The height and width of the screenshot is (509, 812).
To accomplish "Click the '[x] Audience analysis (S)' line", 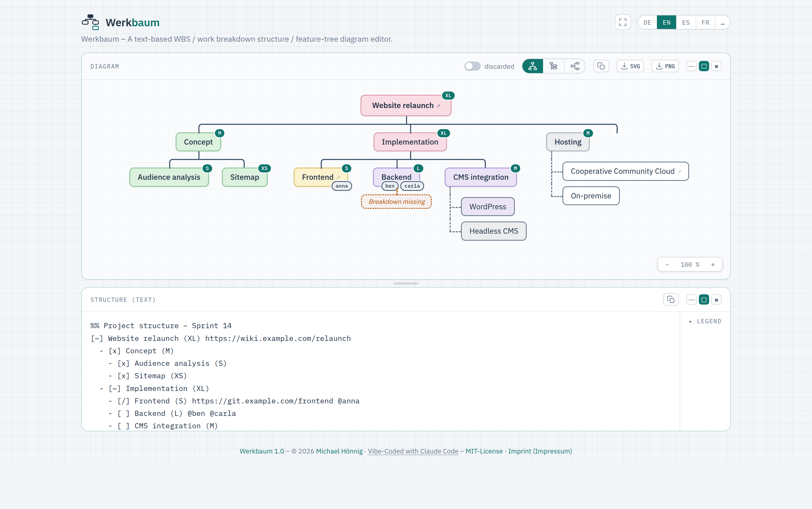I will (x=167, y=363).
